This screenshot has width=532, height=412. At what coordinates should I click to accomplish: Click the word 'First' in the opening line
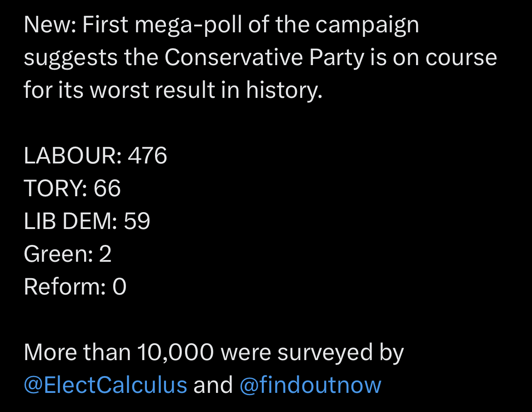tap(105, 25)
